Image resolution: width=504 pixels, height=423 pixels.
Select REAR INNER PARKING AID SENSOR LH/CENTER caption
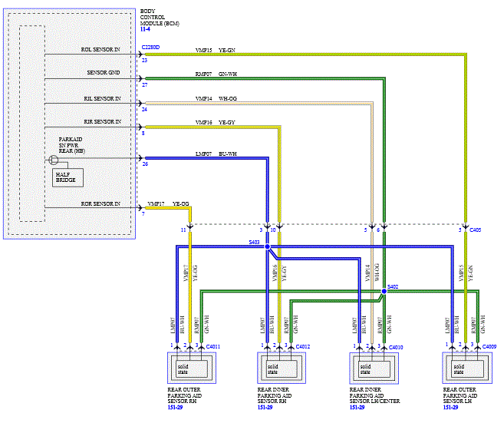point(375,395)
